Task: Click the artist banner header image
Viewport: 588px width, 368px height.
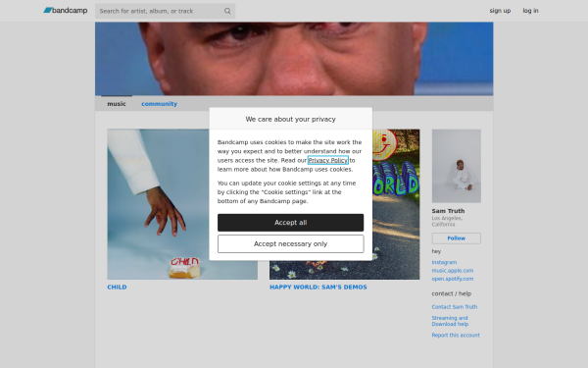Action: click(x=294, y=59)
